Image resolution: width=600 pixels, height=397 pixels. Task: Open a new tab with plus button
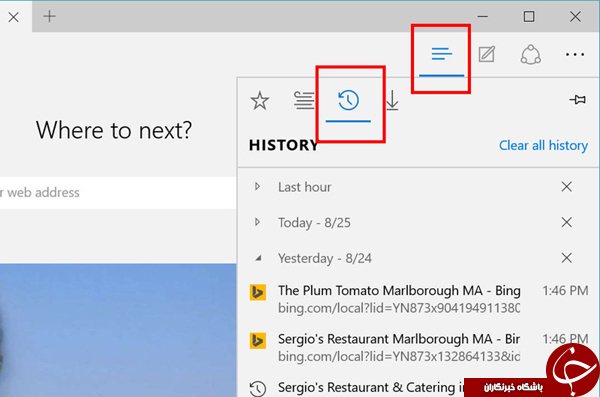[49, 16]
